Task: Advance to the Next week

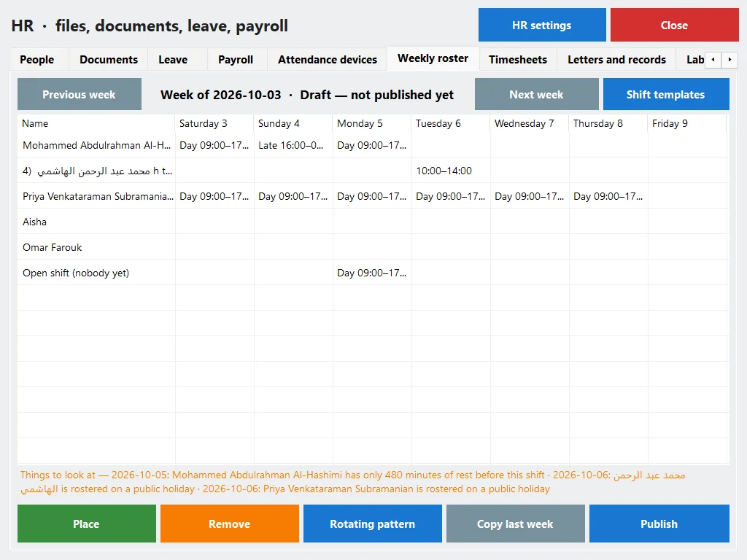Action: point(536,94)
